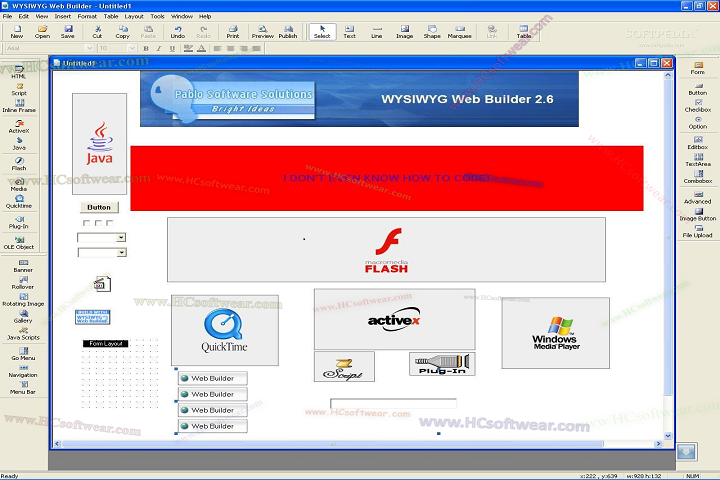Click the first 'Web Builder' menu button
Screen dimensions: 720x480
[x=212, y=379]
